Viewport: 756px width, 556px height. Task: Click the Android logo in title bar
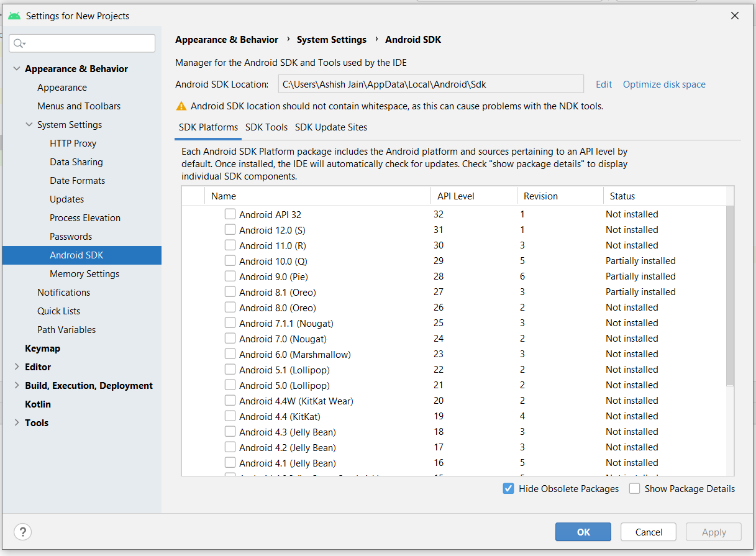tap(14, 16)
